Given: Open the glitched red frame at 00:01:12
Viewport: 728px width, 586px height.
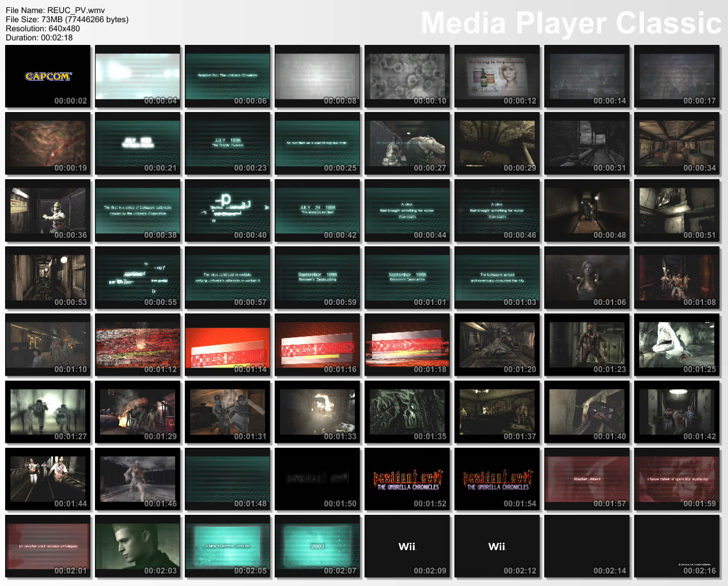Looking at the screenshot, I should (138, 345).
